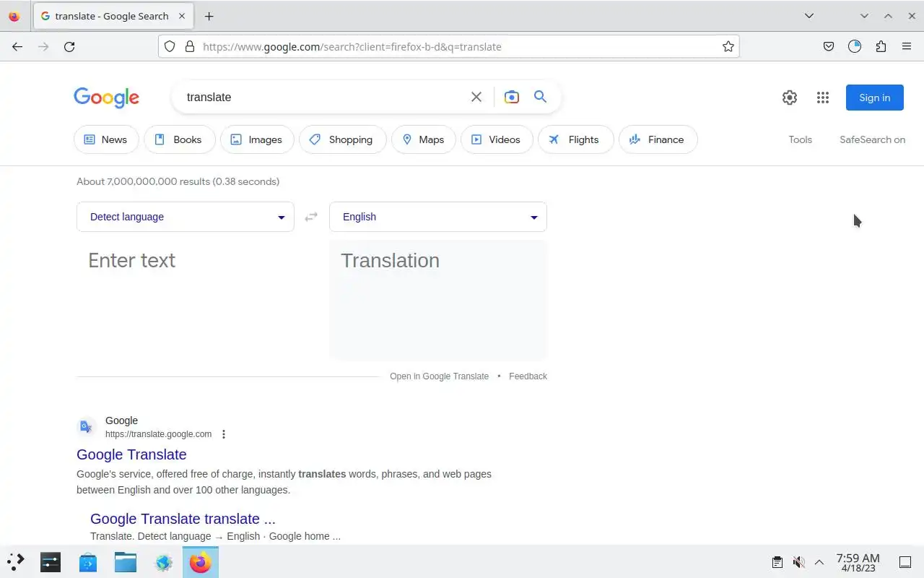Open the Firefox application menu

pos(907,46)
